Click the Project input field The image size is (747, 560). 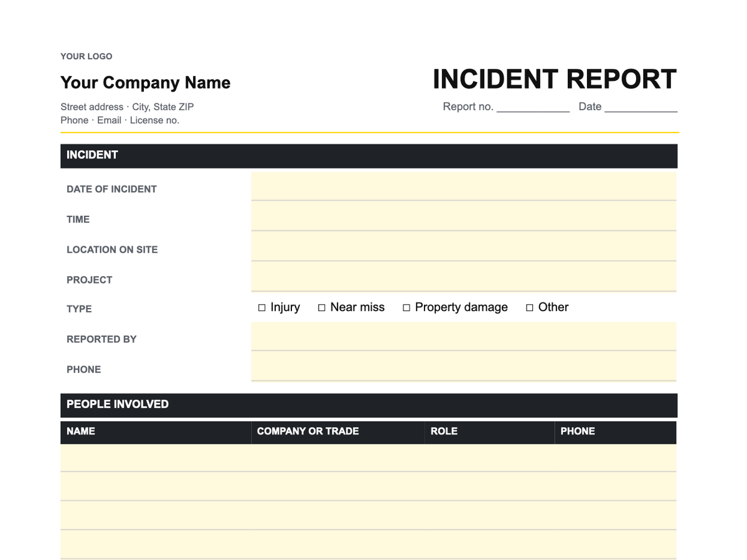click(x=464, y=277)
